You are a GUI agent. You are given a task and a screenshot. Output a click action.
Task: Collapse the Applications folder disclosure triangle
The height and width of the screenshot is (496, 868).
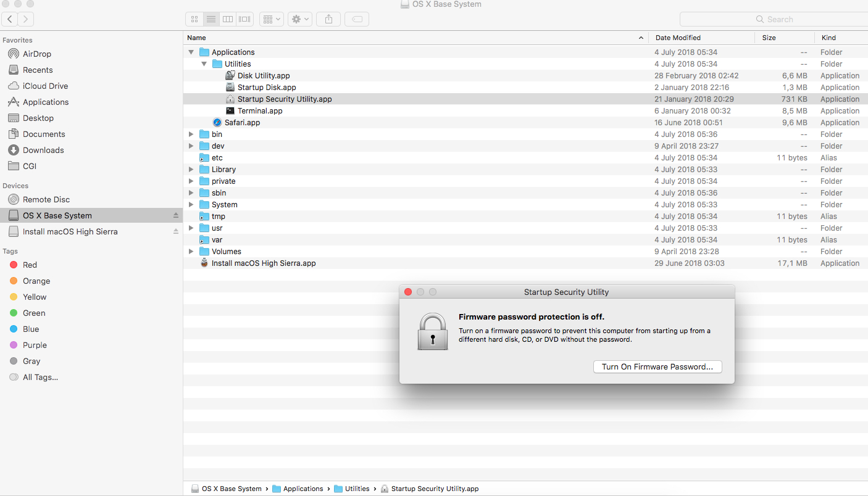click(191, 52)
